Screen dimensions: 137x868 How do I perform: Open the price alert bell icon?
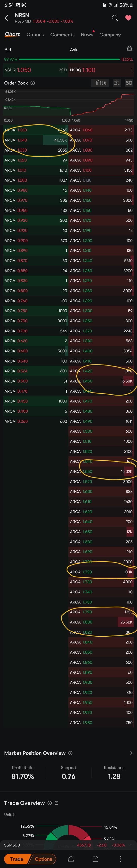click(x=71, y=859)
